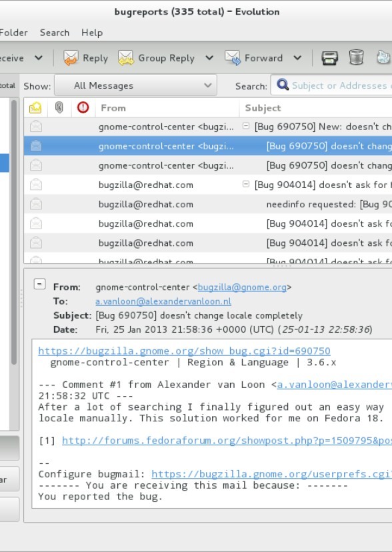392x552 pixels.
Task: Toggle read status of Bug 690750 New message
Action: 36,127
